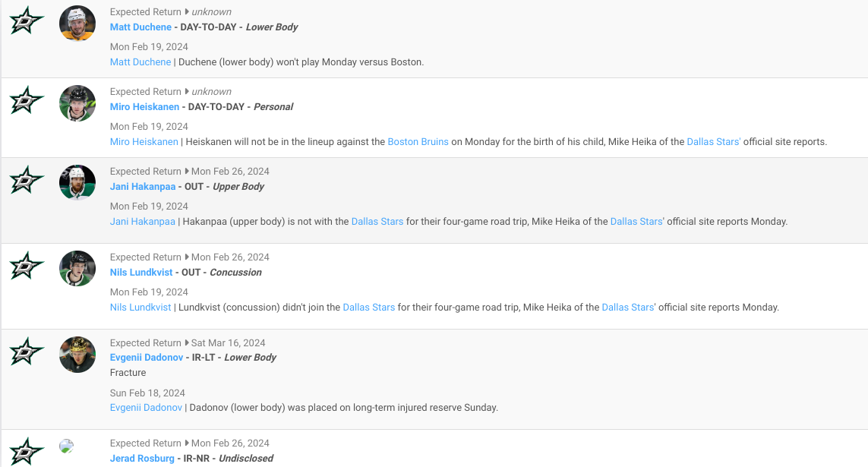Click Jerad Rosburg name link
This screenshot has height=467, width=868.
[x=142, y=459]
